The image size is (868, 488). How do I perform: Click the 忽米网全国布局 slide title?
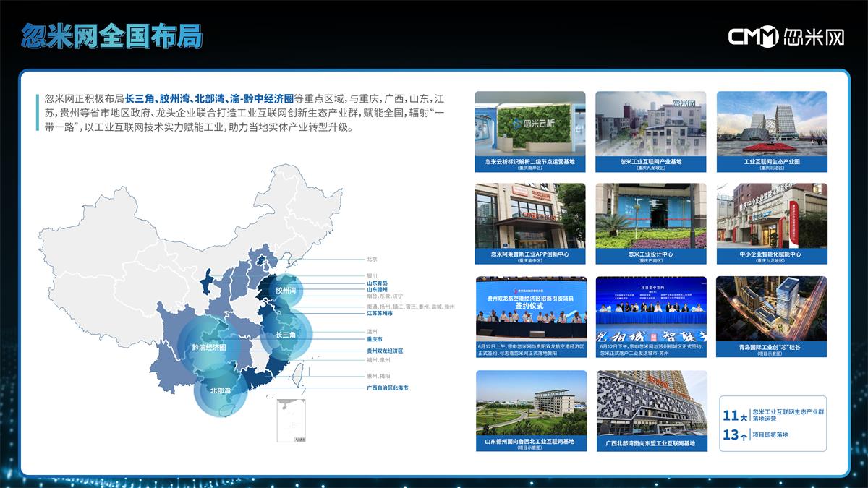(111, 36)
